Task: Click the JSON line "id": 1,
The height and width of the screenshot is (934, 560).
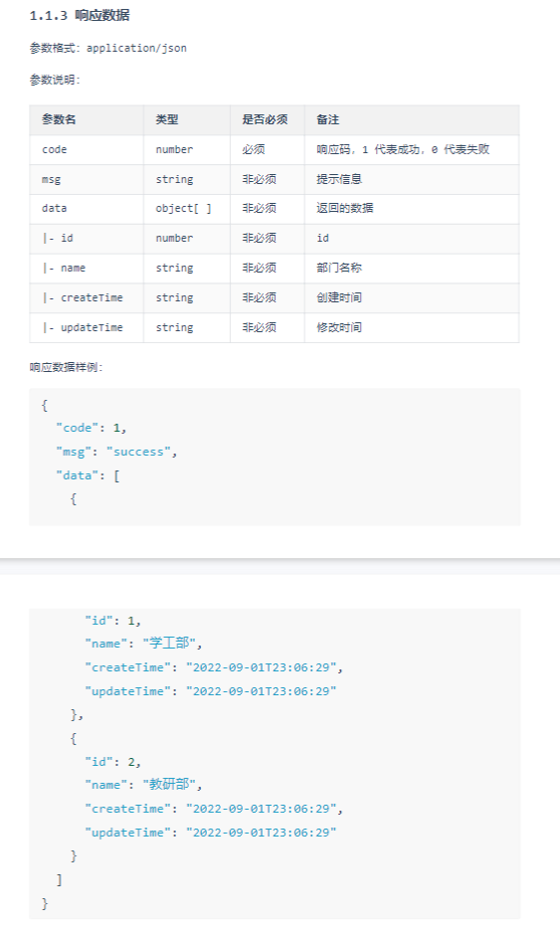Action: [x=112, y=621]
